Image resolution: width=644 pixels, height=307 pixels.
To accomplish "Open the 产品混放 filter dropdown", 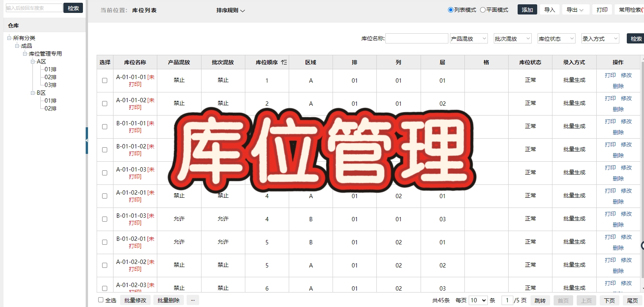I will pos(469,38).
